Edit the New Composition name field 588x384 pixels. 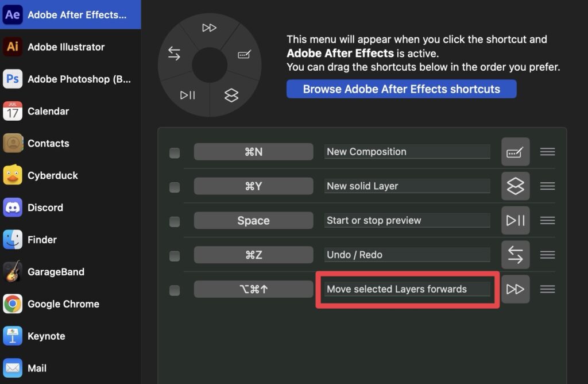point(407,152)
